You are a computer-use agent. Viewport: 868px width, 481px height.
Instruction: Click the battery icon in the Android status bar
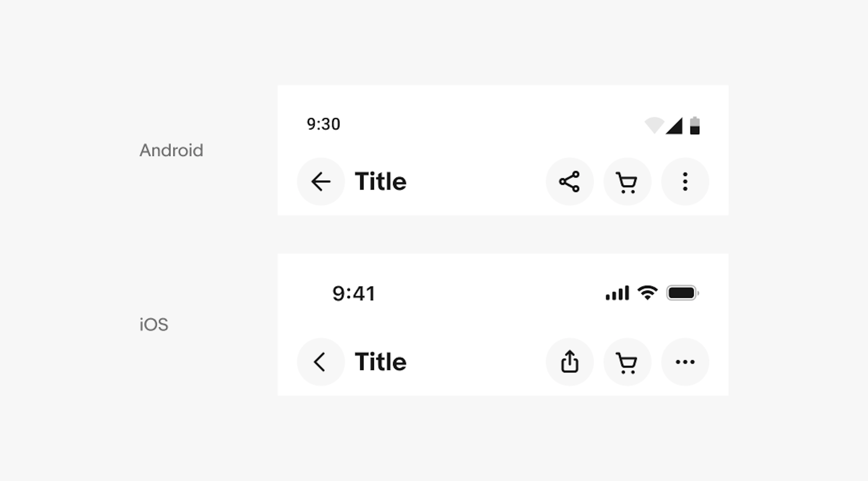(x=695, y=126)
